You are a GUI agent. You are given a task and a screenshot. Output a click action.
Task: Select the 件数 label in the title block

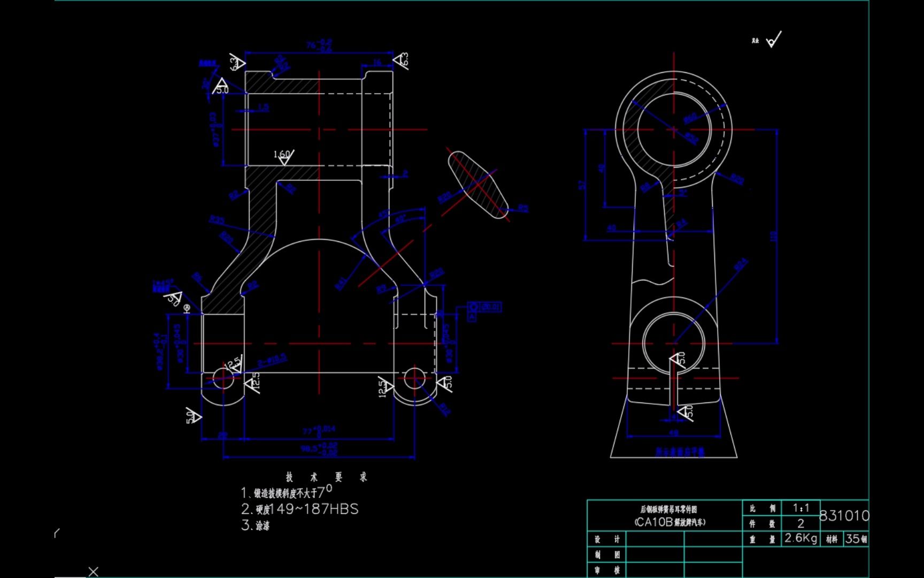click(x=762, y=524)
